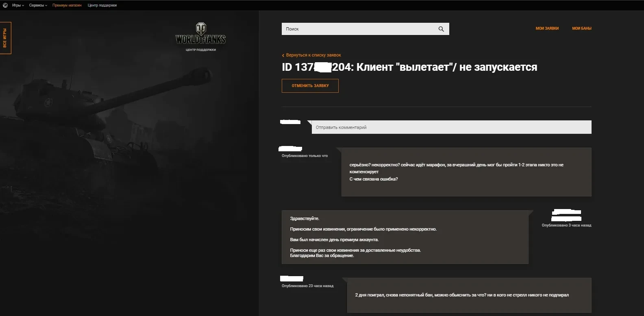Click the Wargaming logo icon in the top bar
Screen dimensions: 644x316
tap(5, 5)
